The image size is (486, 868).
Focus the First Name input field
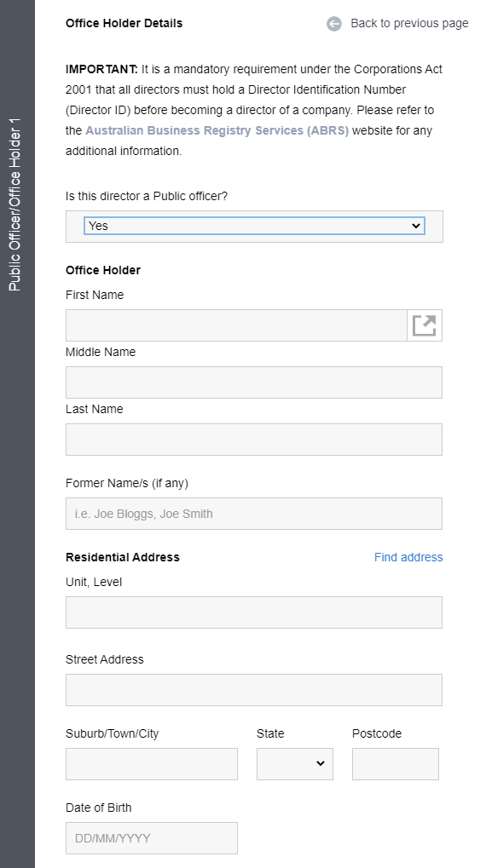237,325
